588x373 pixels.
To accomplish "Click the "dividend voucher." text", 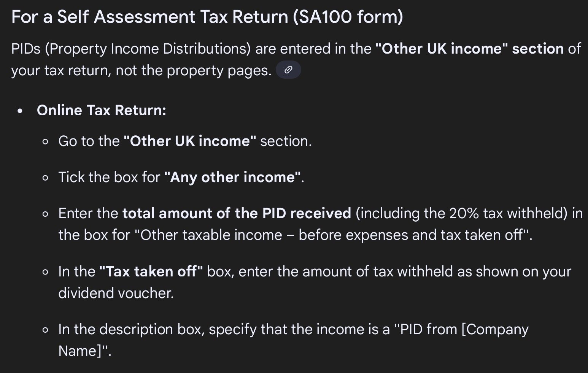I will (116, 293).
